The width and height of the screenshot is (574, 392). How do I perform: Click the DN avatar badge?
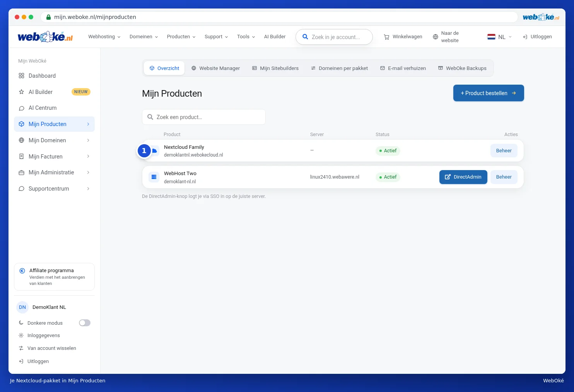coord(22,307)
